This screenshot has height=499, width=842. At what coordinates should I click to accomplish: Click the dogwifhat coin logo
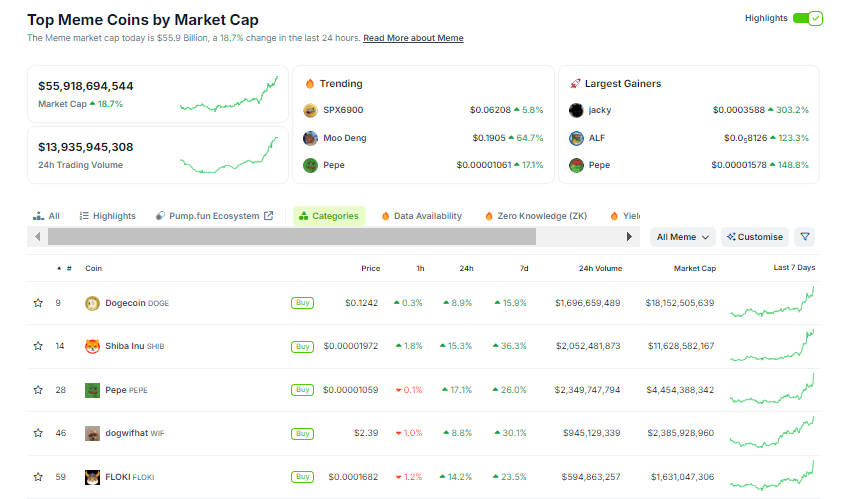92,433
